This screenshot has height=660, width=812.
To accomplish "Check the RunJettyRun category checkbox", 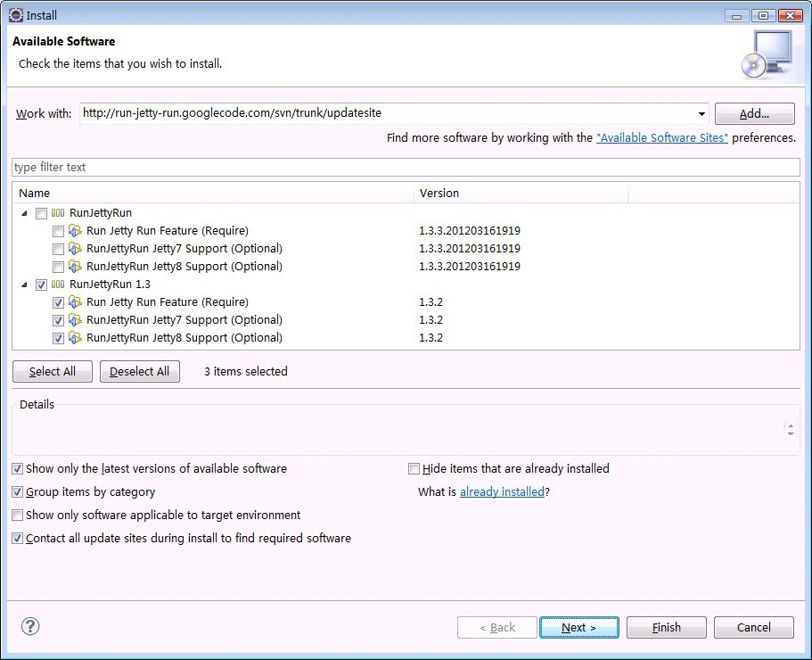I will [x=41, y=212].
